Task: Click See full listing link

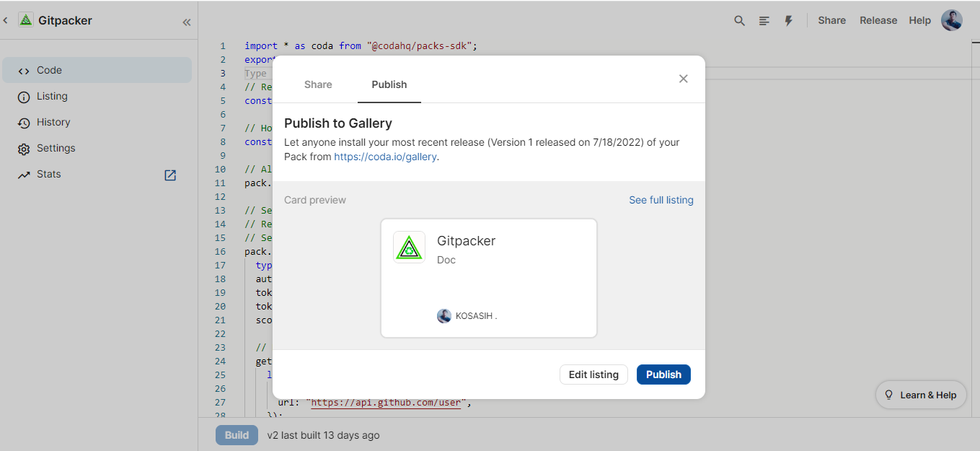Action: coord(661,200)
